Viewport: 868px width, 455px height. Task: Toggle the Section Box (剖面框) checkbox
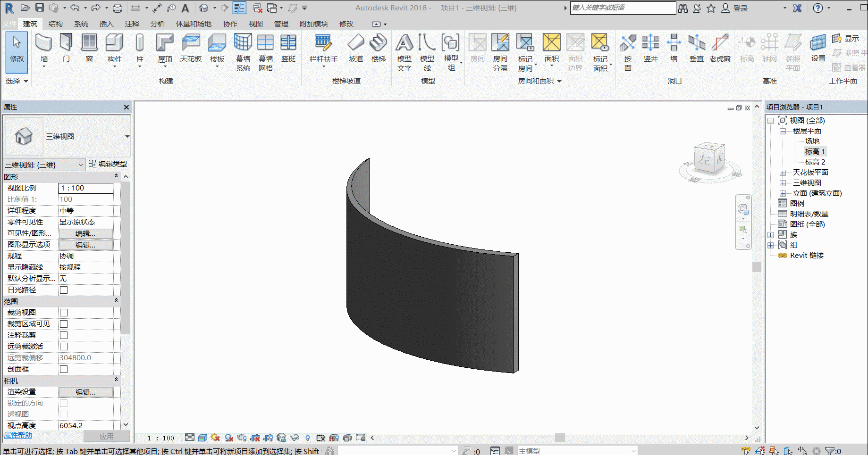(64, 369)
